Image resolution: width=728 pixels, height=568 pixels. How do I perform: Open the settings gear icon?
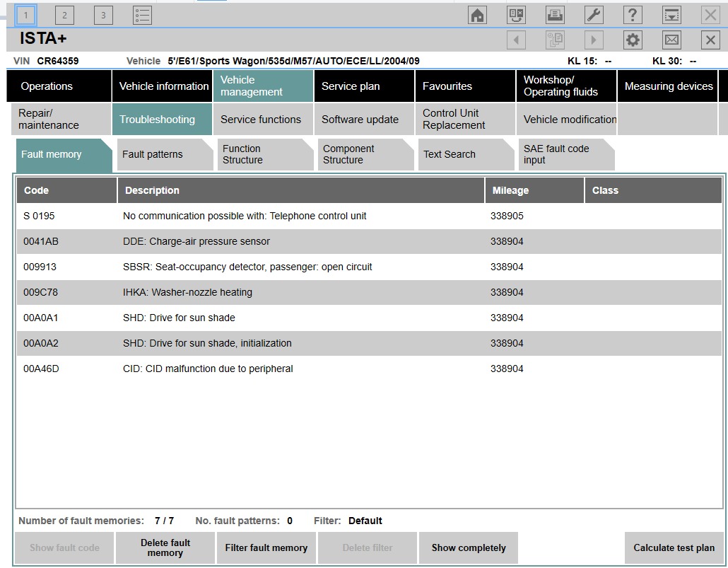[x=633, y=40]
